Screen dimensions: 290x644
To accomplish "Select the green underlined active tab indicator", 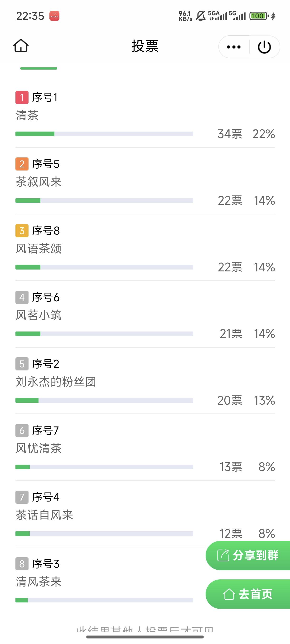I will click(x=39, y=68).
